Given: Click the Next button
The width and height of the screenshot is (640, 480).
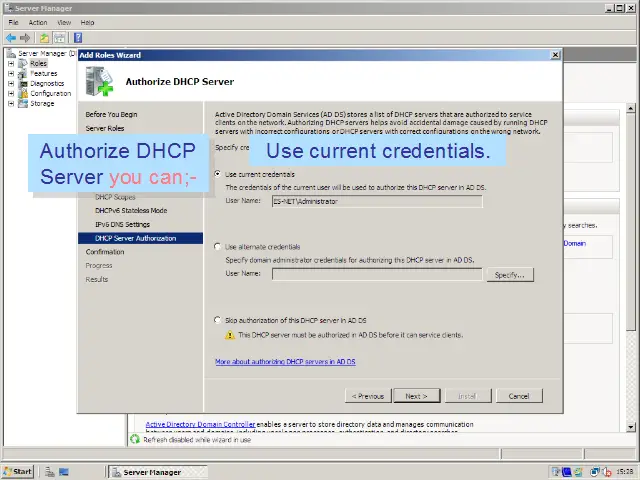Looking at the screenshot, I should (x=417, y=396).
